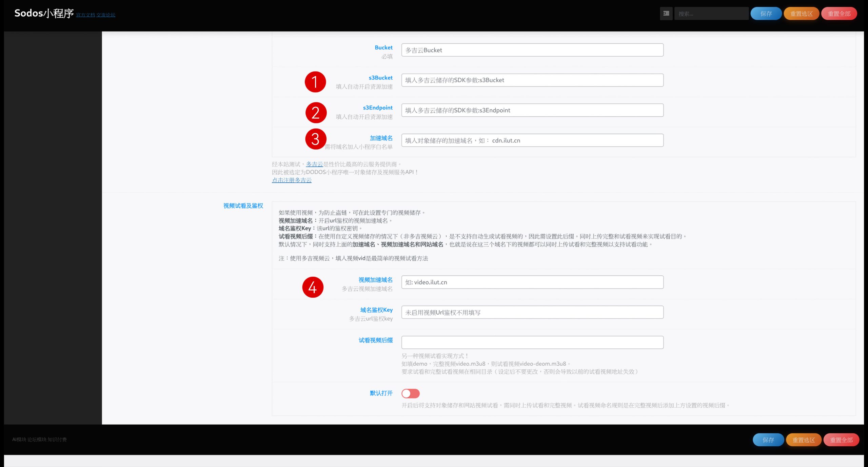Enable the 默认打开 toggle switch
Viewport: 868px width, 467px height.
(x=410, y=393)
